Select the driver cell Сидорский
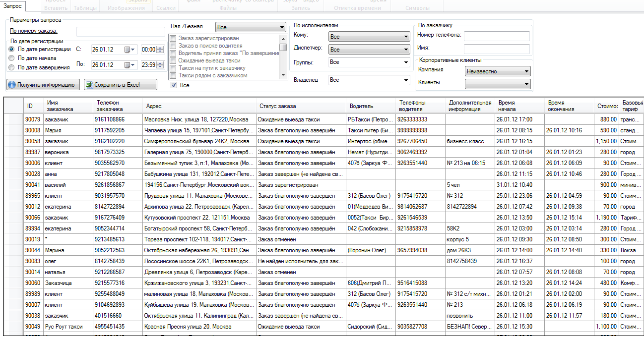644x337 pixels. tap(371, 327)
